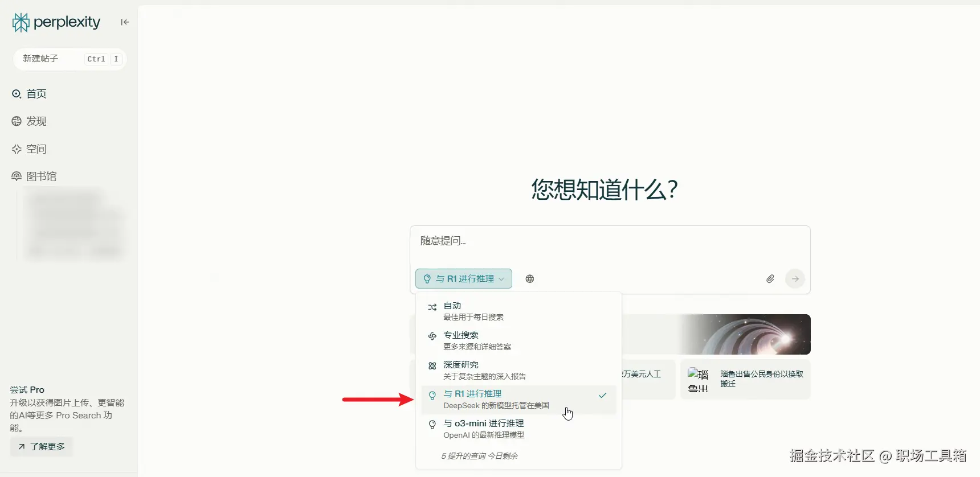The height and width of the screenshot is (477, 980).
Task: Click the 了解更多 learn more button
Action: (x=42, y=447)
